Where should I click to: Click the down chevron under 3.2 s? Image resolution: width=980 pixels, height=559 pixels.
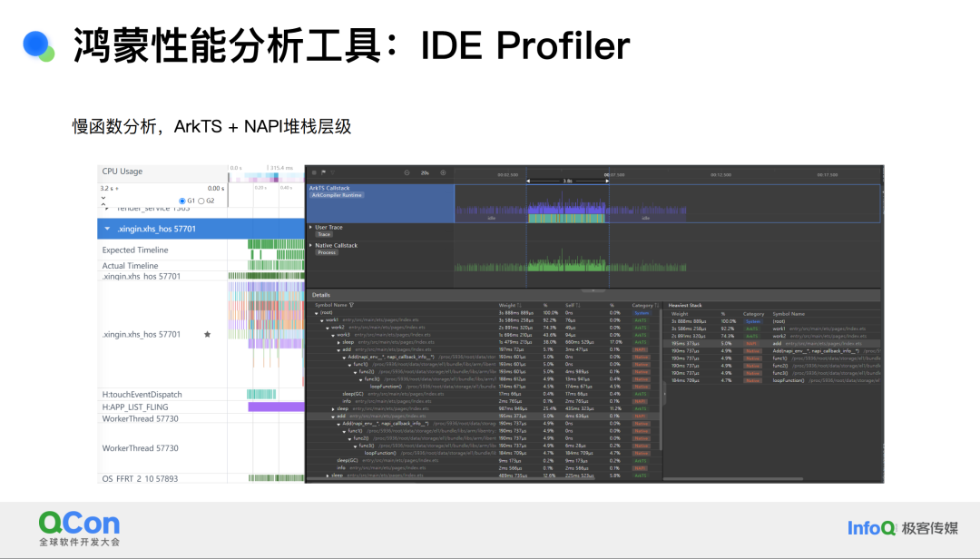pyautogui.click(x=103, y=200)
